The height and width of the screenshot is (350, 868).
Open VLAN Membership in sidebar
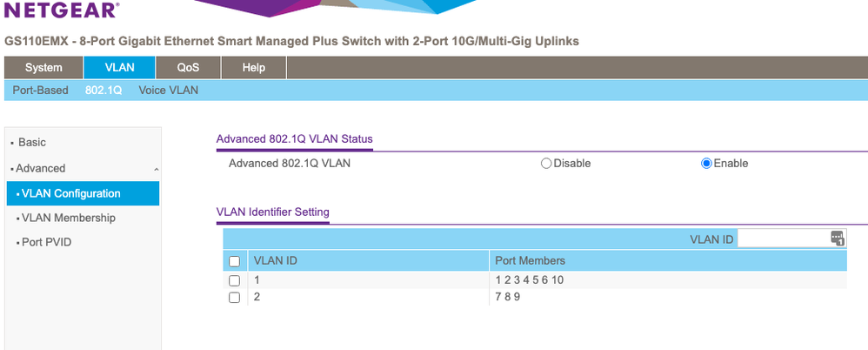click(x=69, y=219)
